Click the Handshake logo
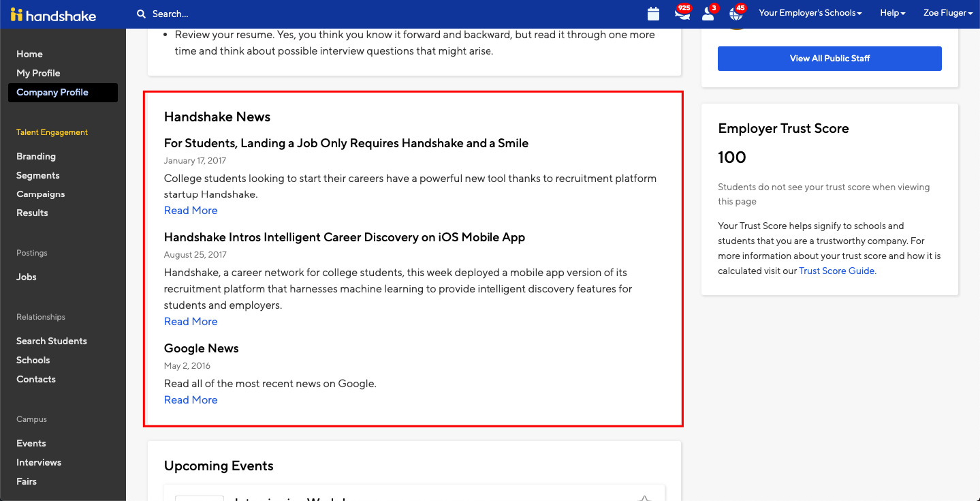The height and width of the screenshot is (501, 980). click(54, 14)
